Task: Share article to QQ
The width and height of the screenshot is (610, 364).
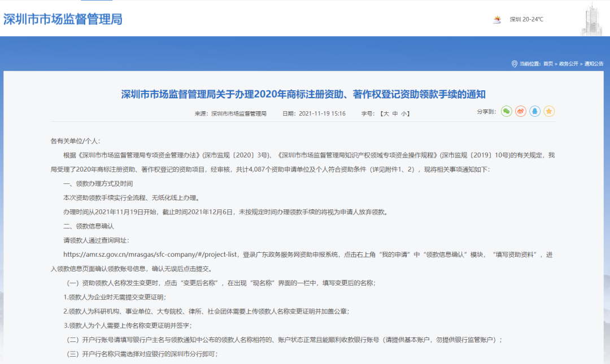Action: (x=535, y=112)
